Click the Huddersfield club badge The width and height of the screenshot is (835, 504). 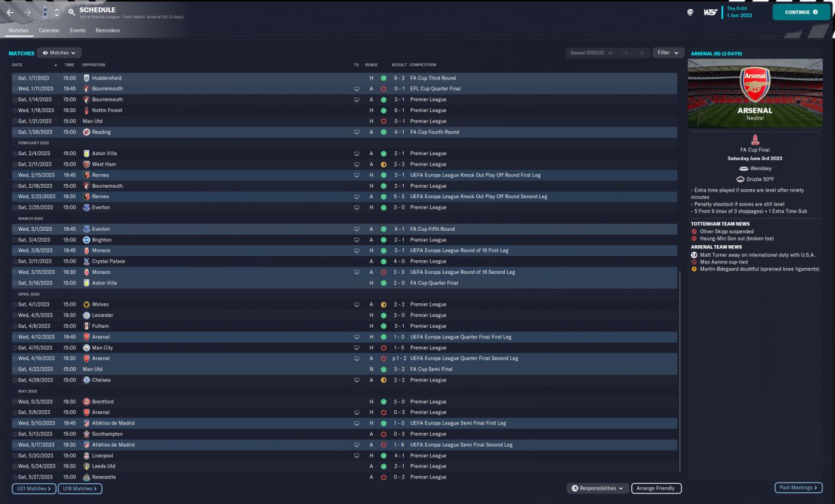86,78
